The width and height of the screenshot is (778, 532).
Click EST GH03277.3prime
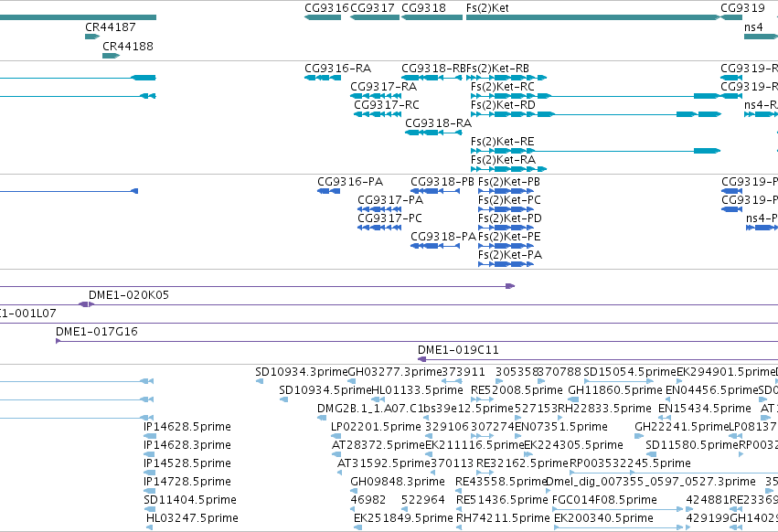pyautogui.click(x=351, y=381)
